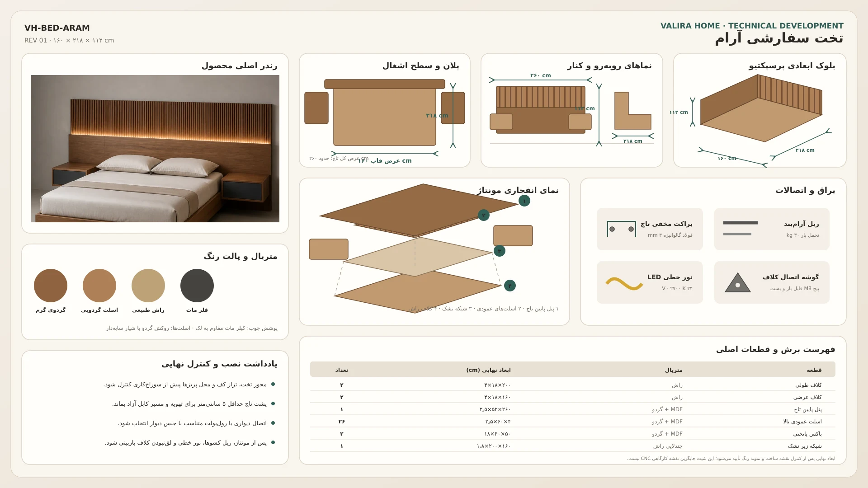The height and width of the screenshot is (488, 868).
Task: Click the heading یادداشت نصب و کنترل نهایی
Action: (x=219, y=364)
